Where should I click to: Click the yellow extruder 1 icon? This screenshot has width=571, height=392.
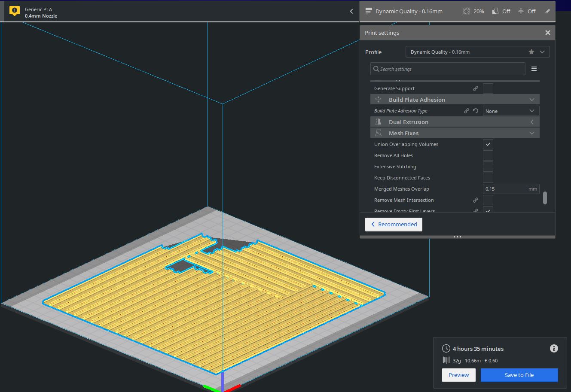[x=14, y=11]
